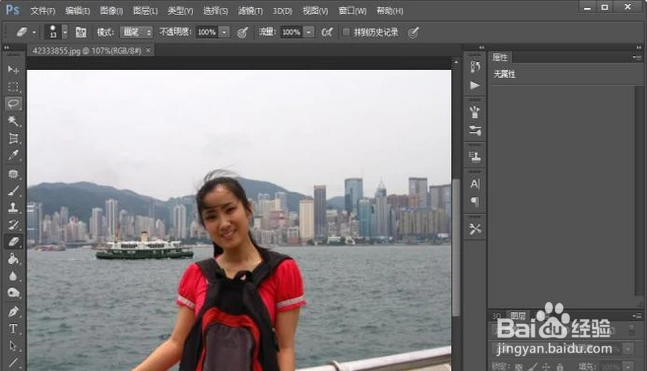Select the Magic Wand tool

[x=13, y=121]
